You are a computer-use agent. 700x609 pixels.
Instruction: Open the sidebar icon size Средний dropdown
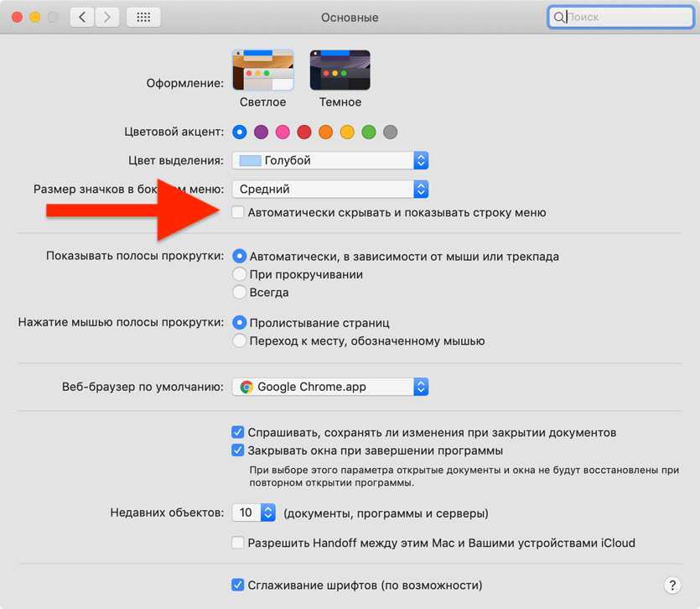click(330, 189)
